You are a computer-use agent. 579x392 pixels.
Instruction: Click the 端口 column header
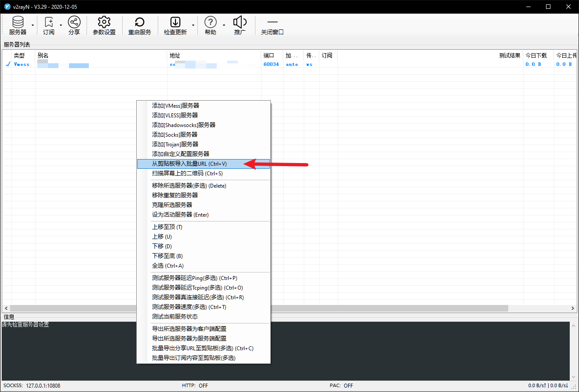click(269, 55)
